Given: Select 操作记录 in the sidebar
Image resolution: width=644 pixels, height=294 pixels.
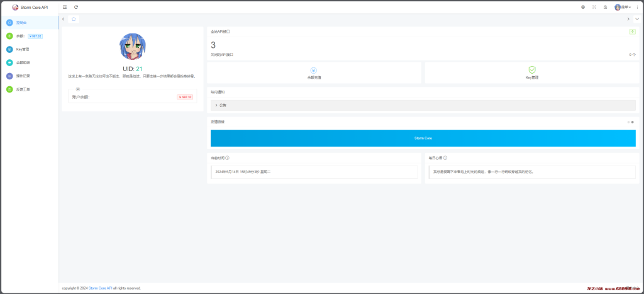Looking at the screenshot, I should pos(23,76).
